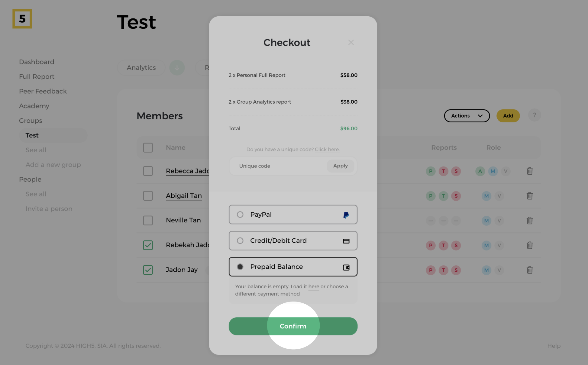Select the Prepaid Balance radio button
The image size is (588, 365).
[x=240, y=267]
